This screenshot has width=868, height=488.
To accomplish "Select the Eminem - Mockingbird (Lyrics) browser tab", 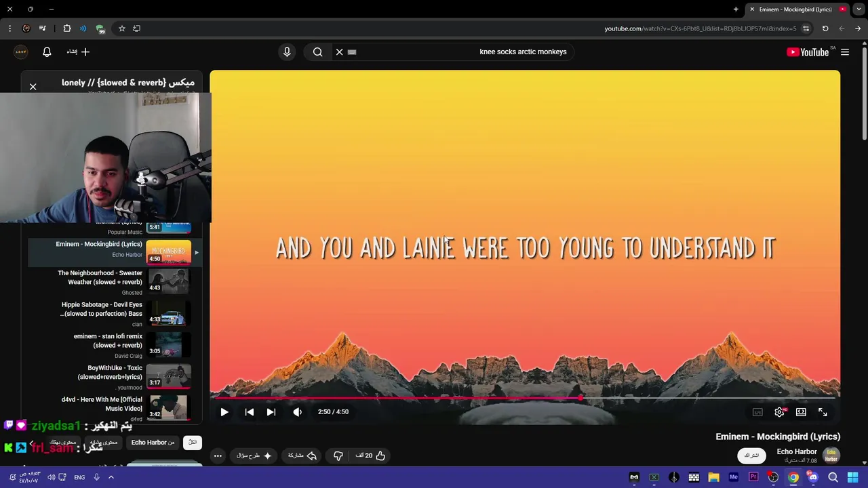I will 797,9.
